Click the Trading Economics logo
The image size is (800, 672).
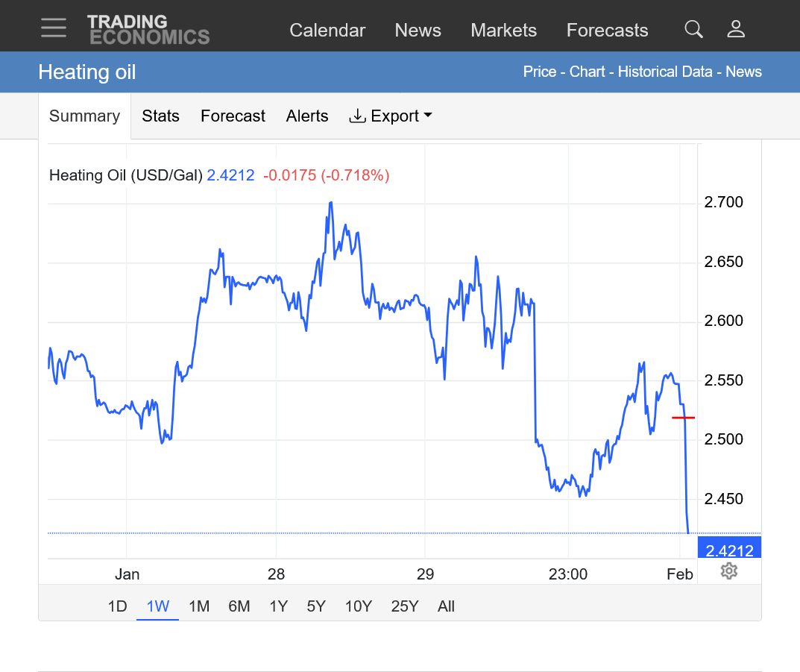148,30
